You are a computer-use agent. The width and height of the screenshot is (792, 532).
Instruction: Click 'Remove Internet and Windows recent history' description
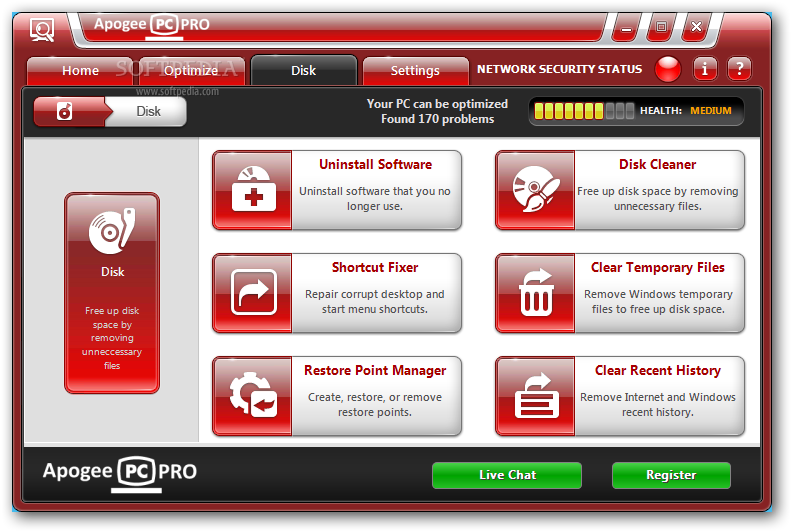(x=658, y=405)
